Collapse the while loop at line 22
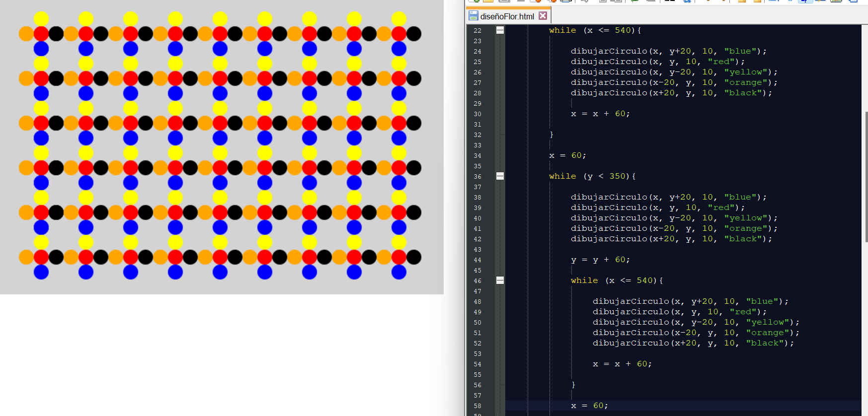Viewport: 868px width, 416px height. (x=500, y=30)
